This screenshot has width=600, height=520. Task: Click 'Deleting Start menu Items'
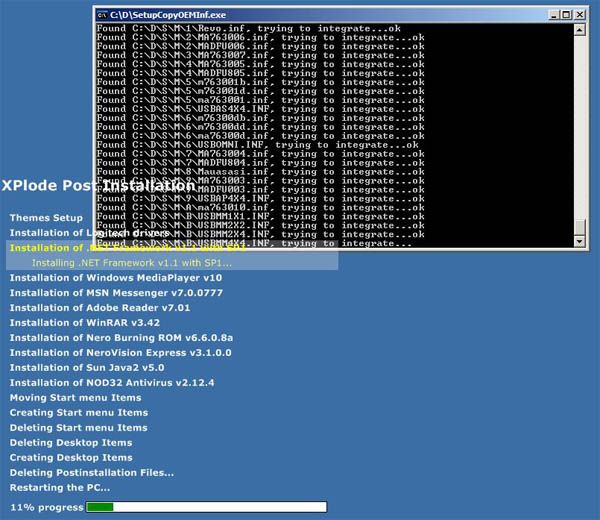tap(78, 428)
